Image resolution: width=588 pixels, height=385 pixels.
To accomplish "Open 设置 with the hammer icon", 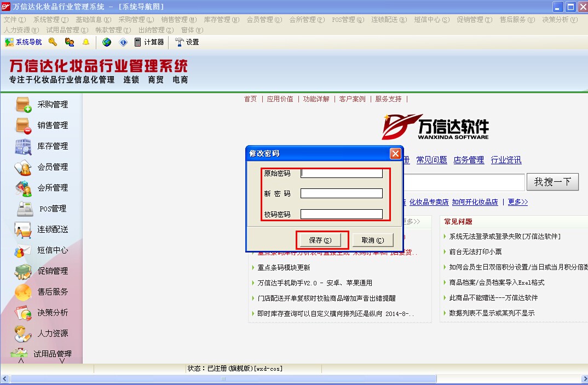I will [187, 42].
